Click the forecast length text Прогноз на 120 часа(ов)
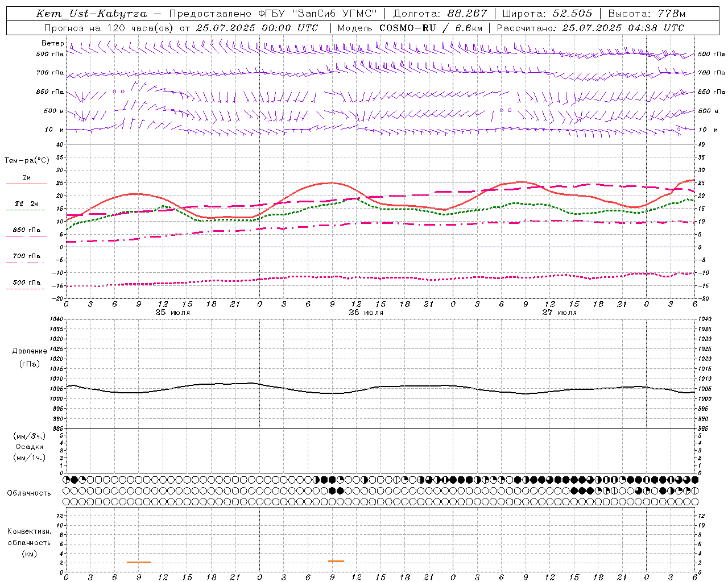The width and height of the screenshot is (728, 582). [x=109, y=28]
